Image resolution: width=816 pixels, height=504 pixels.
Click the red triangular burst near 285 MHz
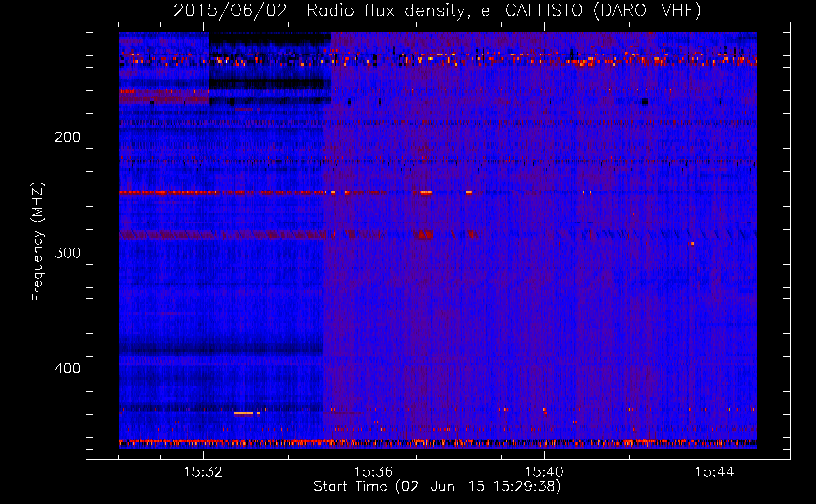pyautogui.click(x=423, y=234)
